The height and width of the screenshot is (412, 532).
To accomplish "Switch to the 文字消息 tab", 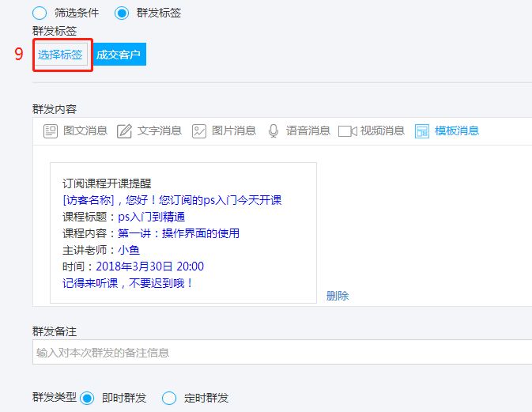I will point(160,130).
